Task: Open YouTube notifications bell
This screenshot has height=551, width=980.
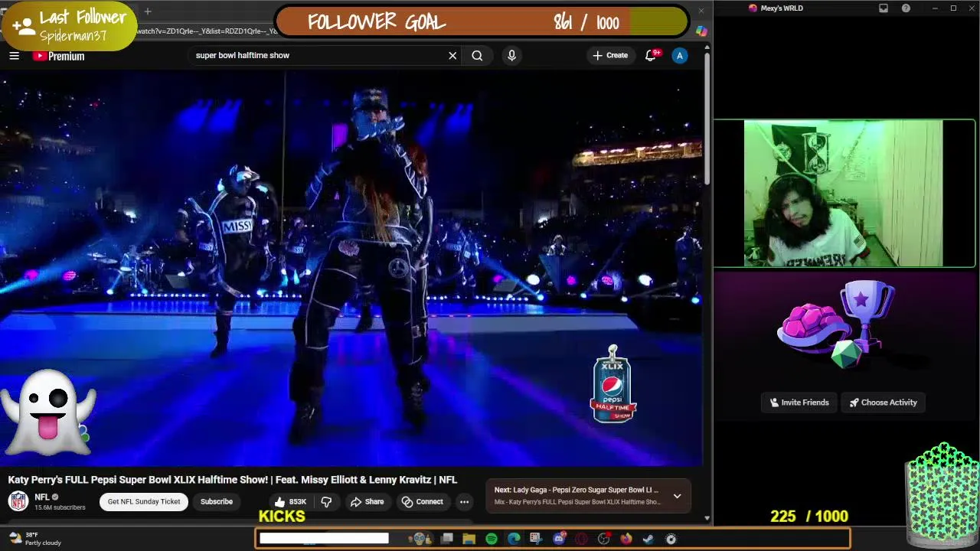Action: (651, 55)
